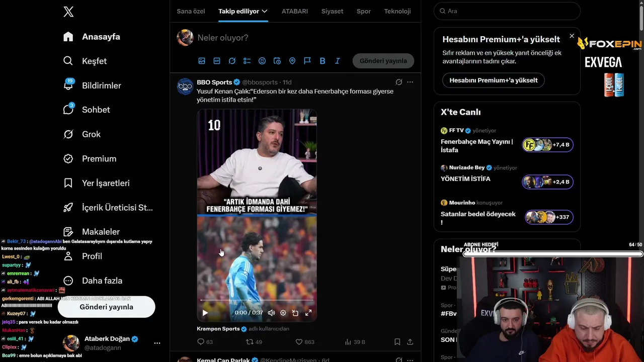Switch to Teknoloji tab
This screenshot has width=644, height=362.
pyautogui.click(x=397, y=11)
